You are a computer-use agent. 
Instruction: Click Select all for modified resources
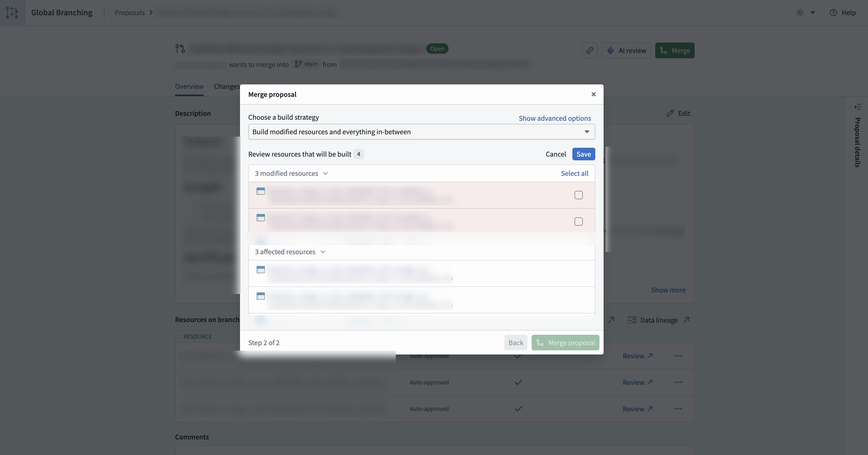[x=575, y=173]
